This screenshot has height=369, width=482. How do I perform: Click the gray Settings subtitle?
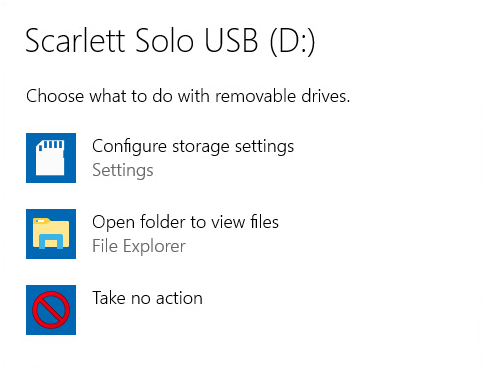pos(123,171)
